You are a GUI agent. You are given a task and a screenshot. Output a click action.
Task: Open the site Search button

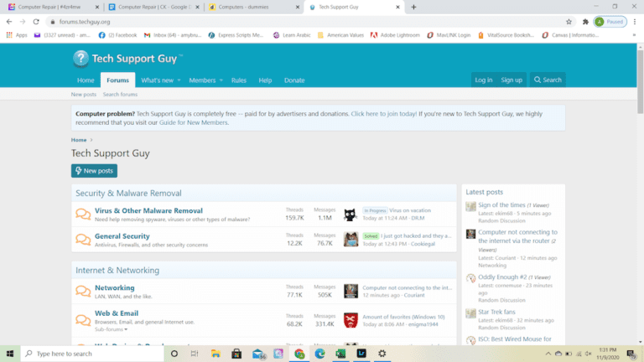coord(547,80)
